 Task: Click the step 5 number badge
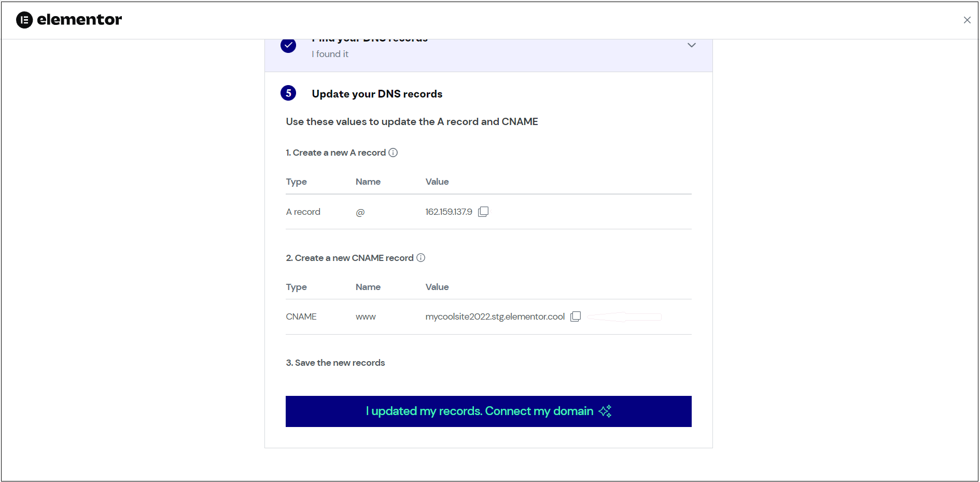[288, 93]
